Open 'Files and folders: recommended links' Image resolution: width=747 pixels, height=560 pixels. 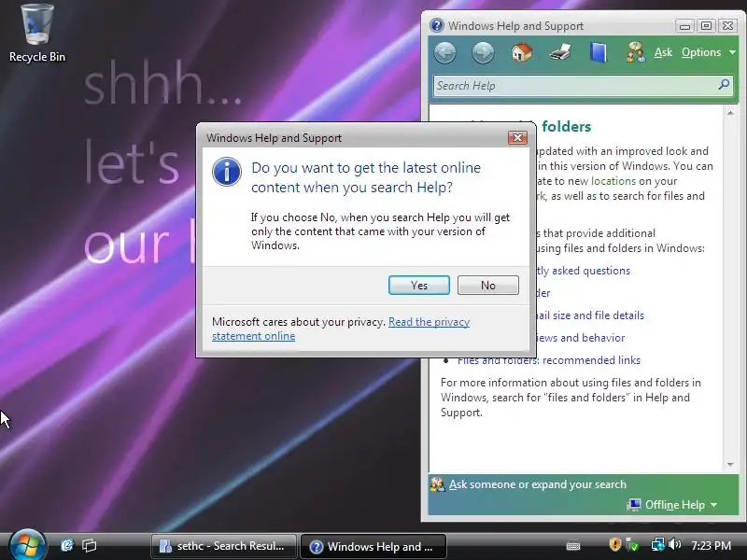(549, 360)
